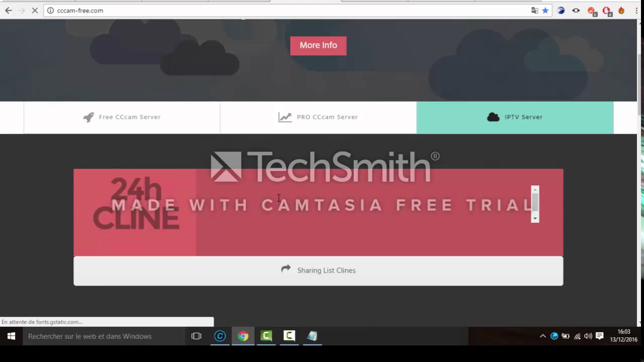Click the down arrow of the banner scrollbar
Viewport: 644px width, 362px height.
535,218
